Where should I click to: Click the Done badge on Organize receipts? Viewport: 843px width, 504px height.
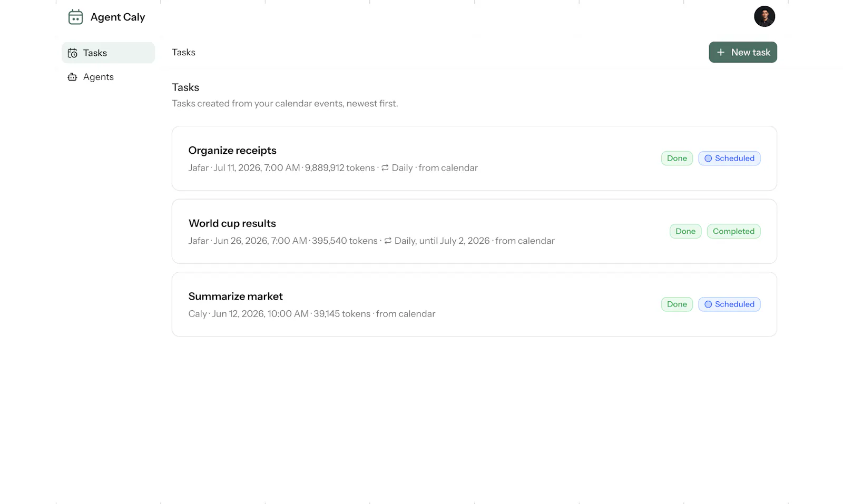(x=677, y=159)
